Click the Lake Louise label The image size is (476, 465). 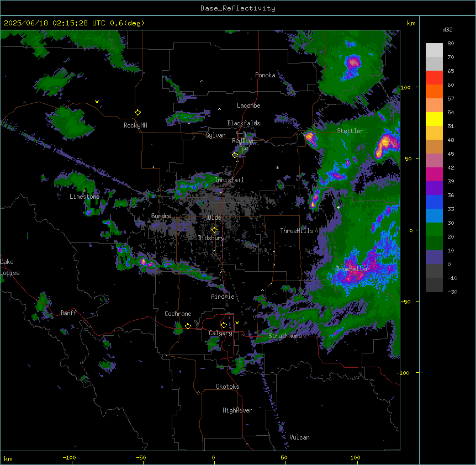(10, 267)
